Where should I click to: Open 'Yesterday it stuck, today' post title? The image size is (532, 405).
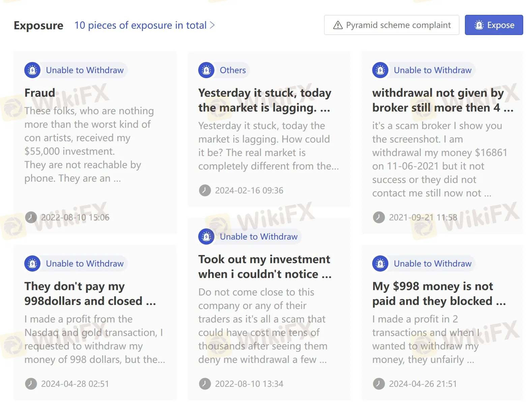[265, 100]
